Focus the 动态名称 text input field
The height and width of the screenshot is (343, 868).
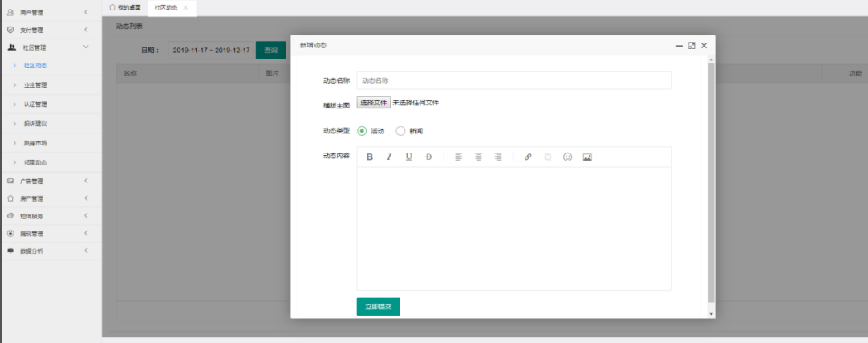(513, 80)
